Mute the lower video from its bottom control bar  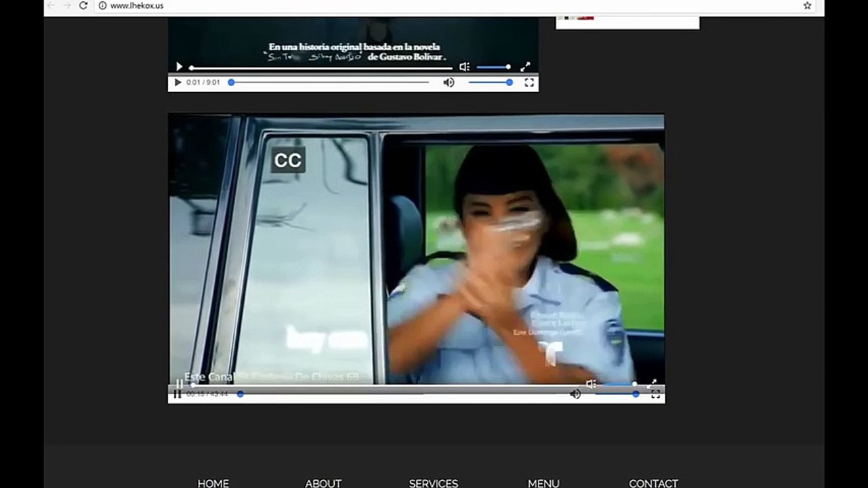tap(575, 394)
